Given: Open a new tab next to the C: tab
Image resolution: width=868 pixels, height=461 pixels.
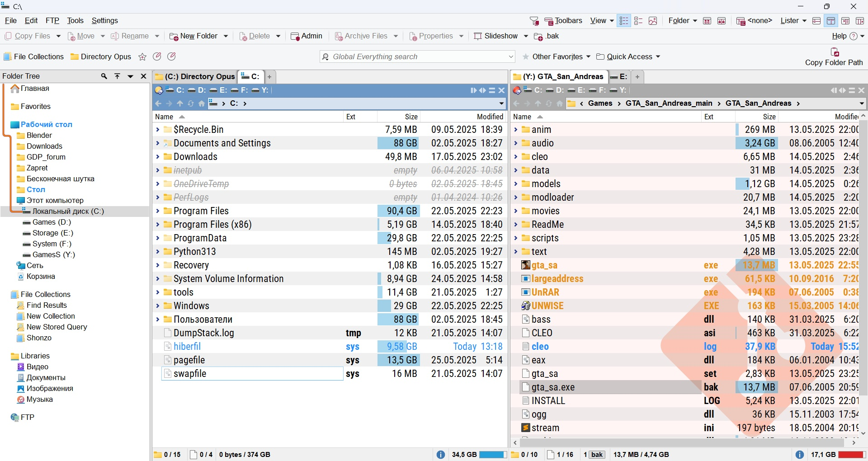Looking at the screenshot, I should point(269,77).
